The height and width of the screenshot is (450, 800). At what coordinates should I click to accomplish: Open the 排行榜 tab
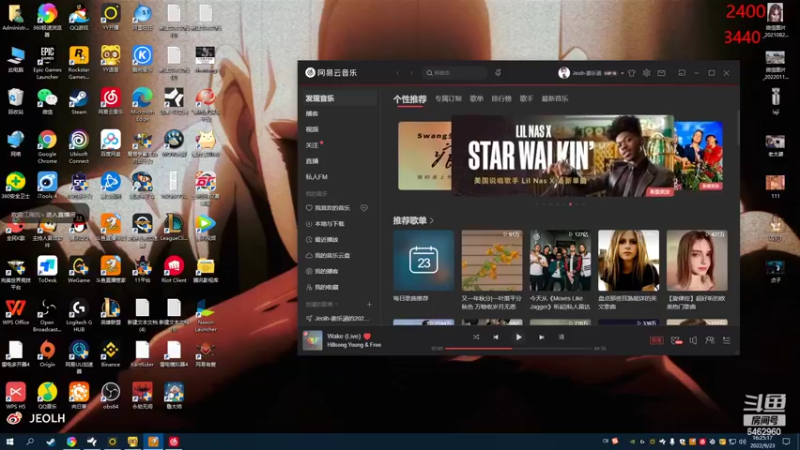click(501, 98)
